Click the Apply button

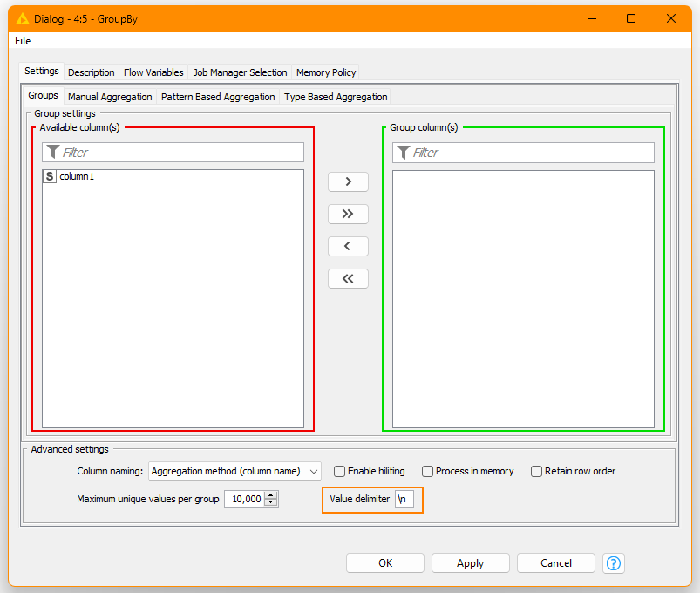(x=470, y=563)
